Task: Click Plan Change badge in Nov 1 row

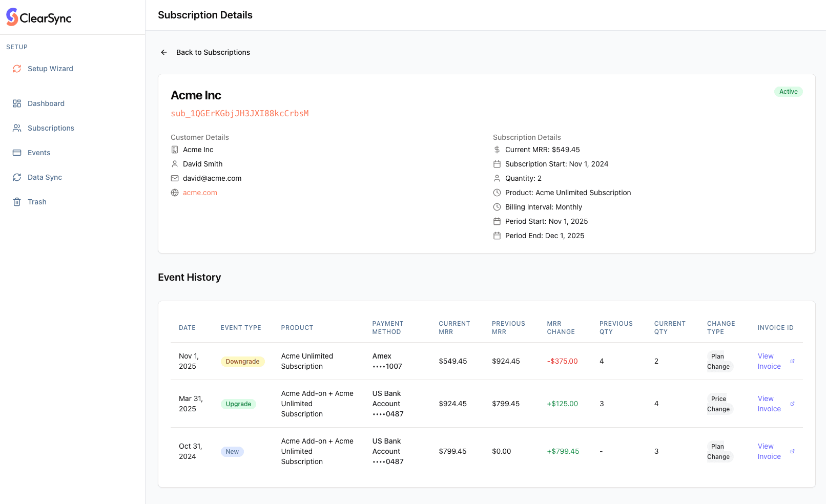Action: coord(719,361)
